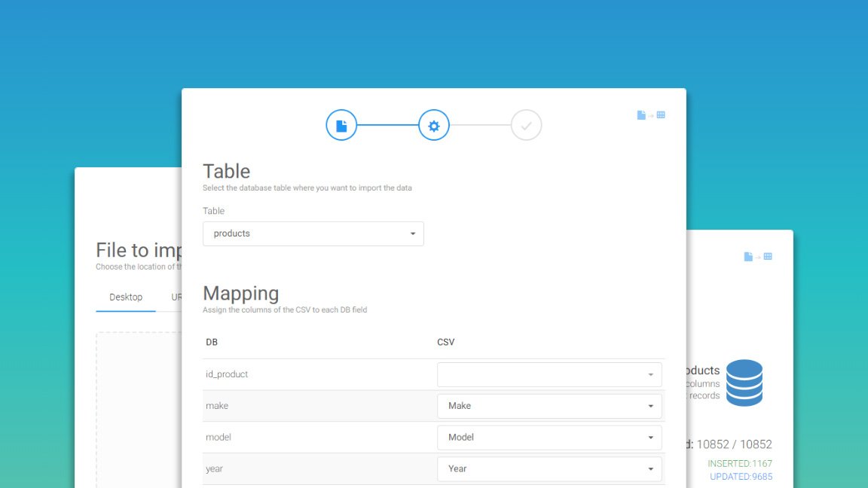
Task: Click the blue UPDATED:9685 label
Action: click(x=741, y=477)
